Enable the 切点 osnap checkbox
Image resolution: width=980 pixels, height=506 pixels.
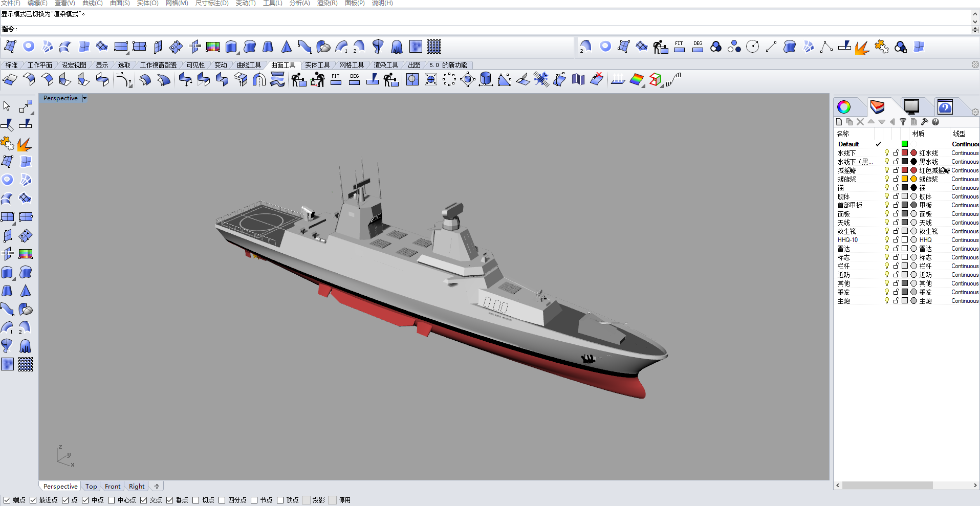(x=195, y=500)
